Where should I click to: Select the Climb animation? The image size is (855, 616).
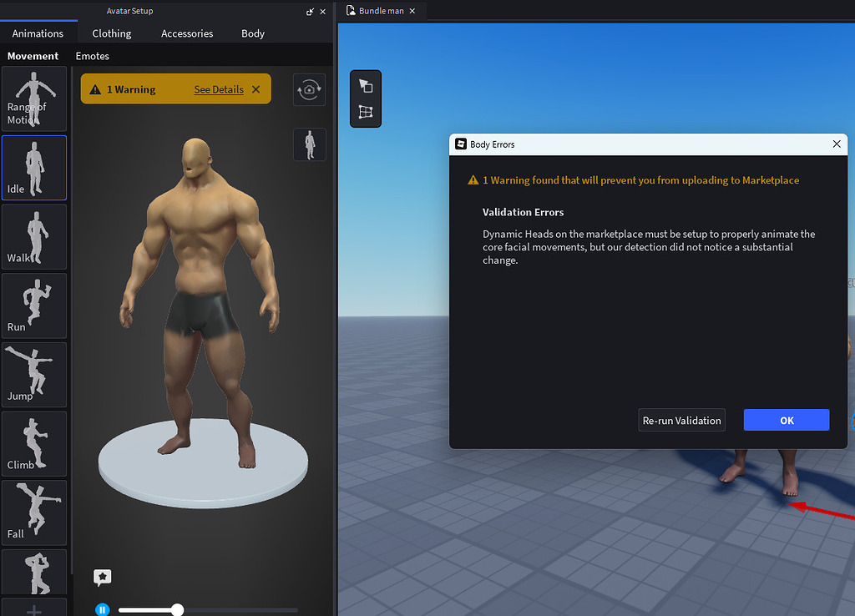34,444
